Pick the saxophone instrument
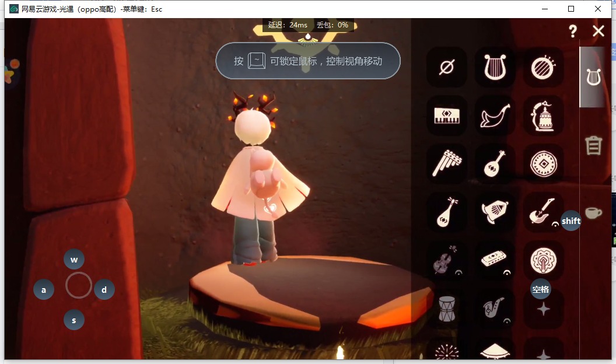 click(x=495, y=309)
